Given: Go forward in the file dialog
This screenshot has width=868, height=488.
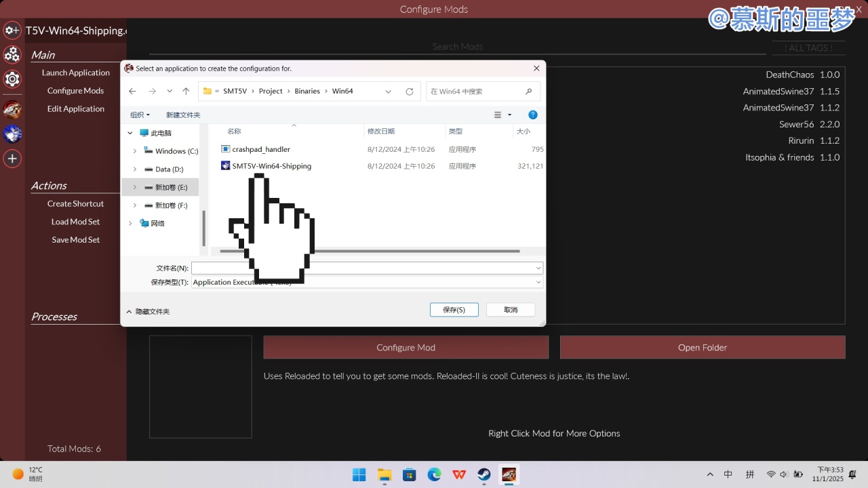Looking at the screenshot, I should tap(152, 91).
